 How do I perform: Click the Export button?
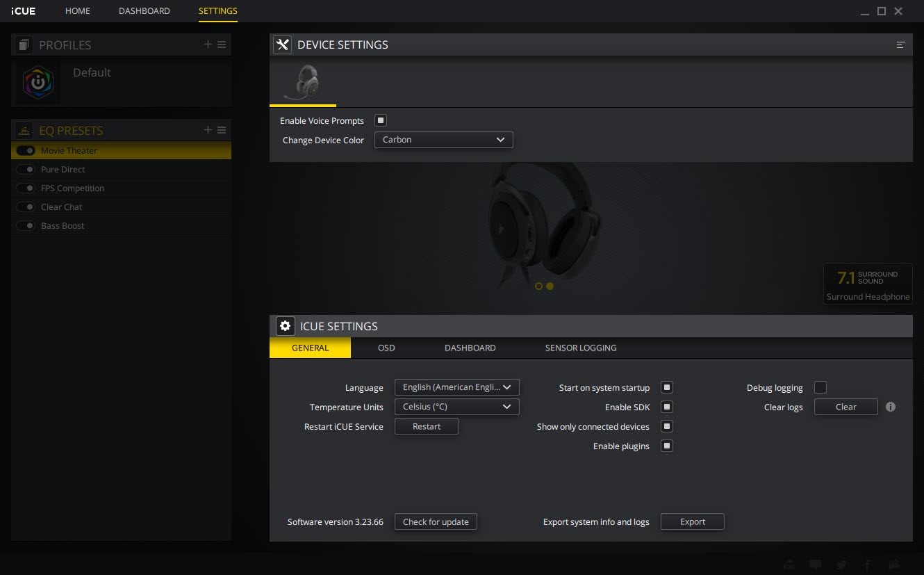click(693, 521)
